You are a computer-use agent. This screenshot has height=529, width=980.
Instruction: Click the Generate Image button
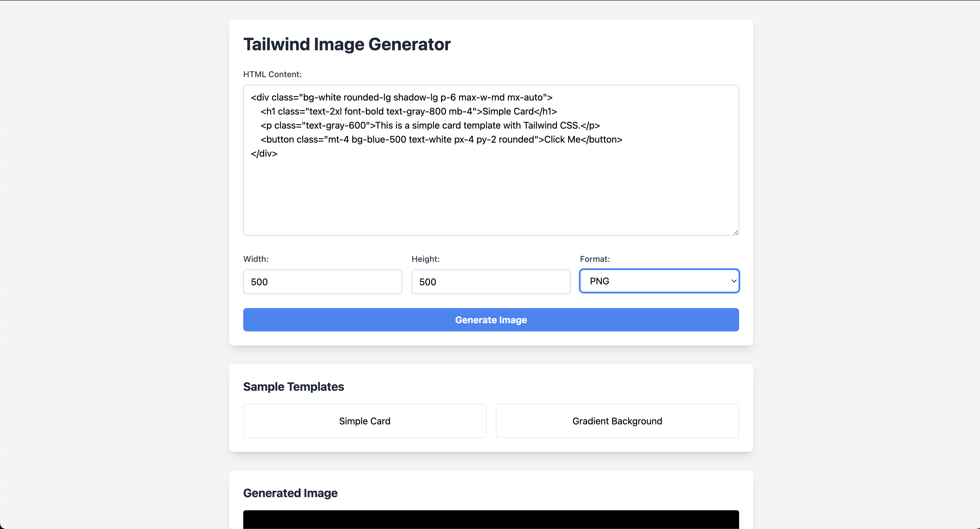coord(491,320)
